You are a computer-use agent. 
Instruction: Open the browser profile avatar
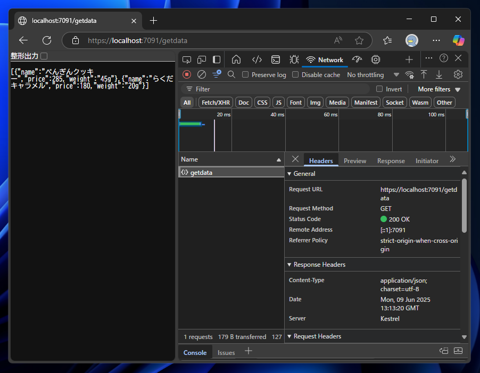(x=412, y=40)
